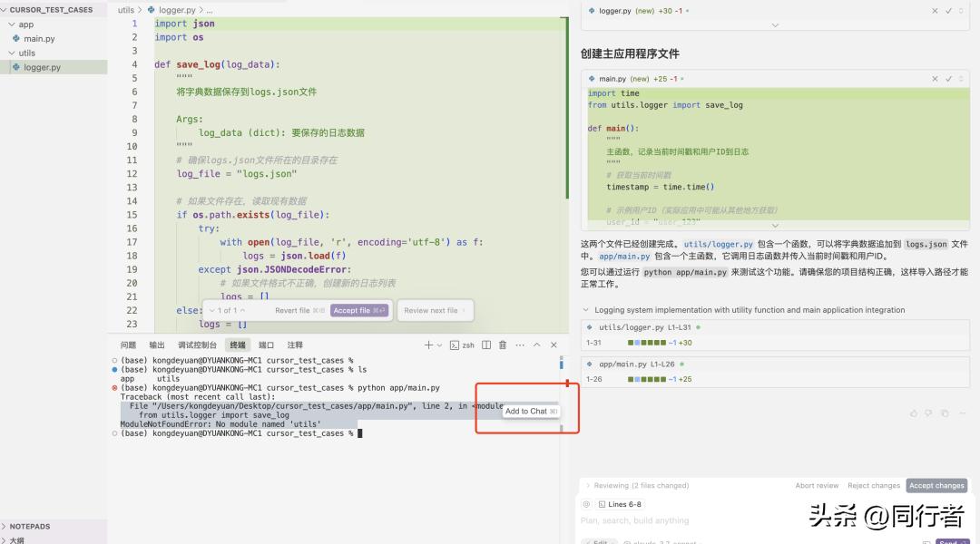Maximize the terminal panel with the chevron
Screen dimensions: 980x544
(x=537, y=345)
